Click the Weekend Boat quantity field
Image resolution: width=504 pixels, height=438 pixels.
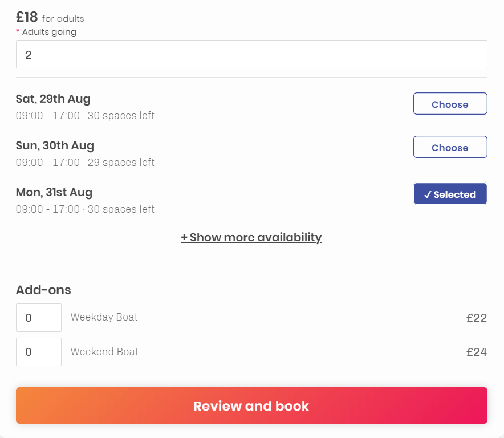tap(39, 352)
